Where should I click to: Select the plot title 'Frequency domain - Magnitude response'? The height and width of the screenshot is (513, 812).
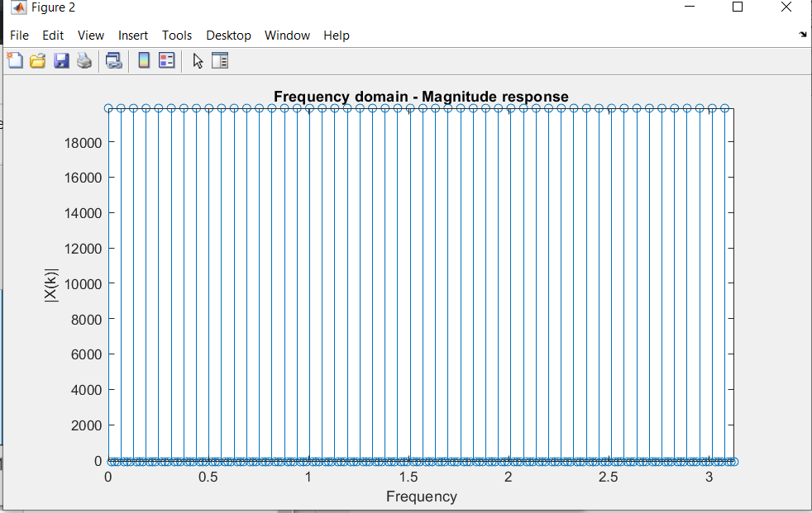[421, 97]
